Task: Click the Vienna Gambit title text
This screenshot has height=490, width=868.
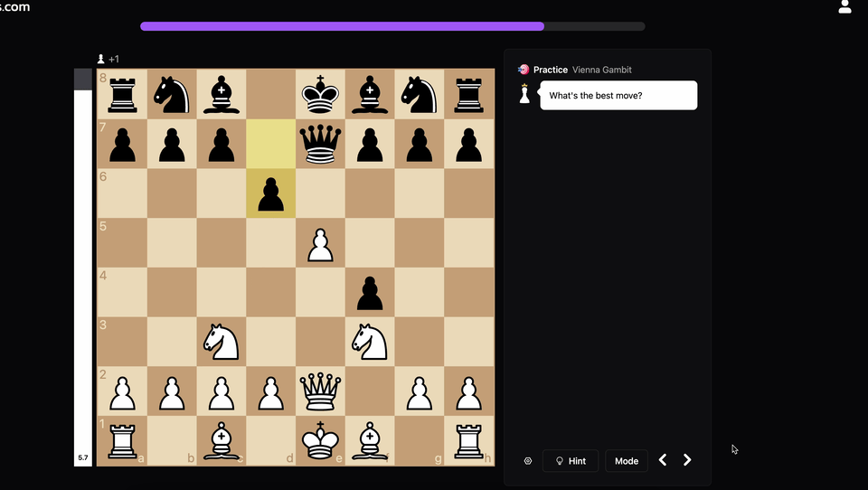Action: [x=602, y=70]
